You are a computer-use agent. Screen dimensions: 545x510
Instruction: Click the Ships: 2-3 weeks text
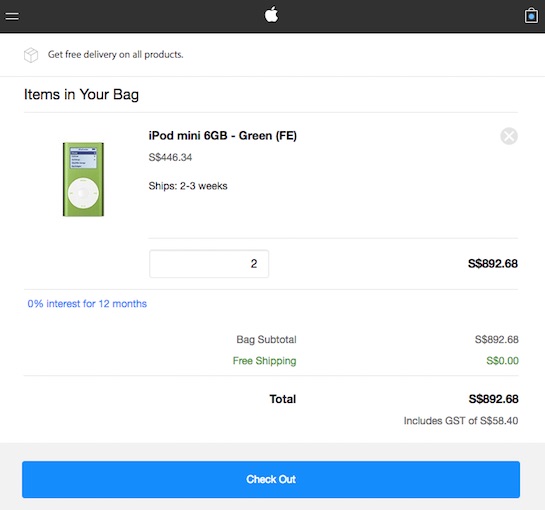[x=188, y=186]
